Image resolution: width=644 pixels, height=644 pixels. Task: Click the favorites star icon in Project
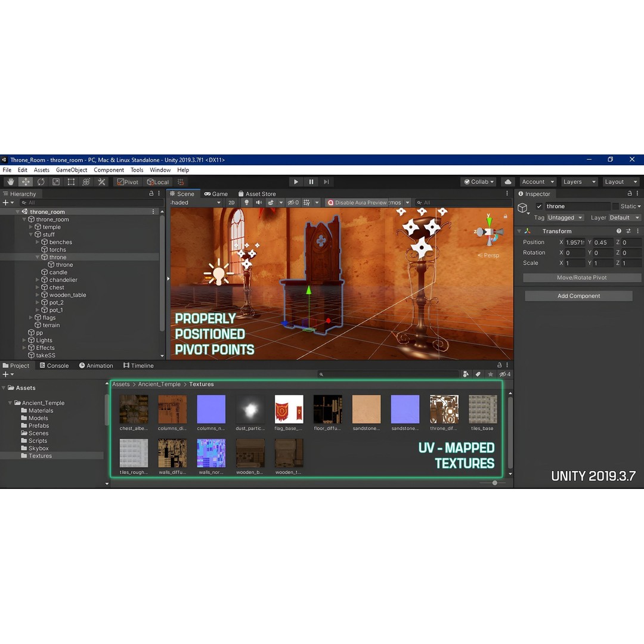click(490, 374)
